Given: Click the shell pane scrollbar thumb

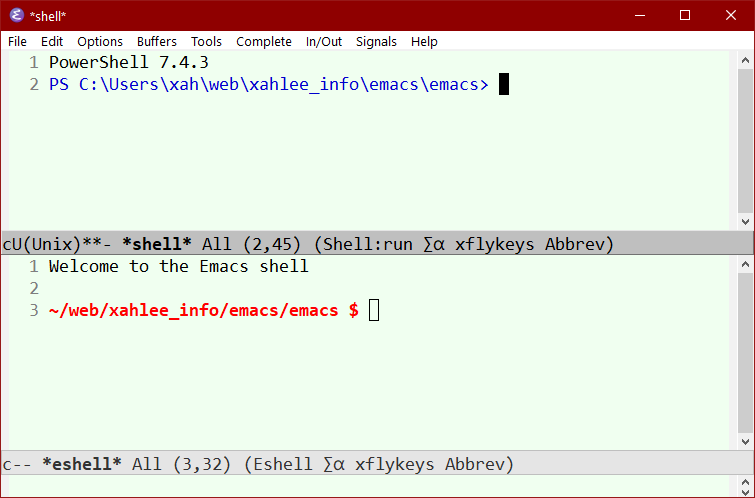Looking at the screenshot, I should click(x=745, y=141).
